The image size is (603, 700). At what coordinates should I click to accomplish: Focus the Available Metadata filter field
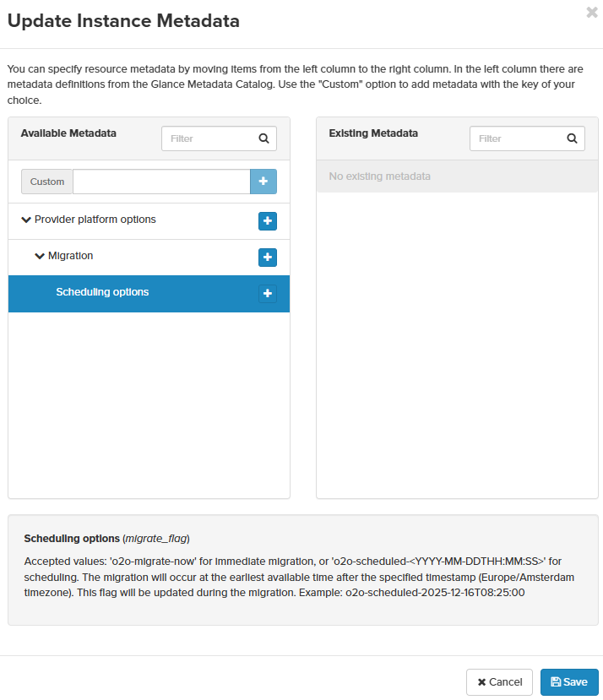[209, 138]
